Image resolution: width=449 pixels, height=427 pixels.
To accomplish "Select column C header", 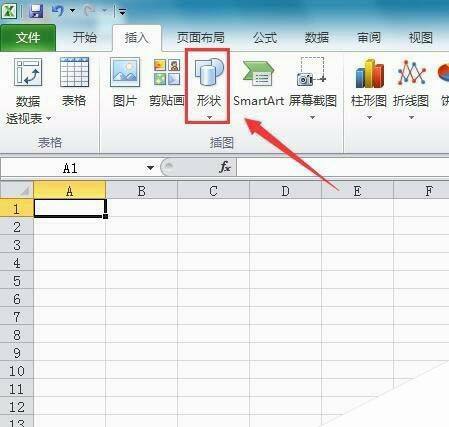I will 214,191.
